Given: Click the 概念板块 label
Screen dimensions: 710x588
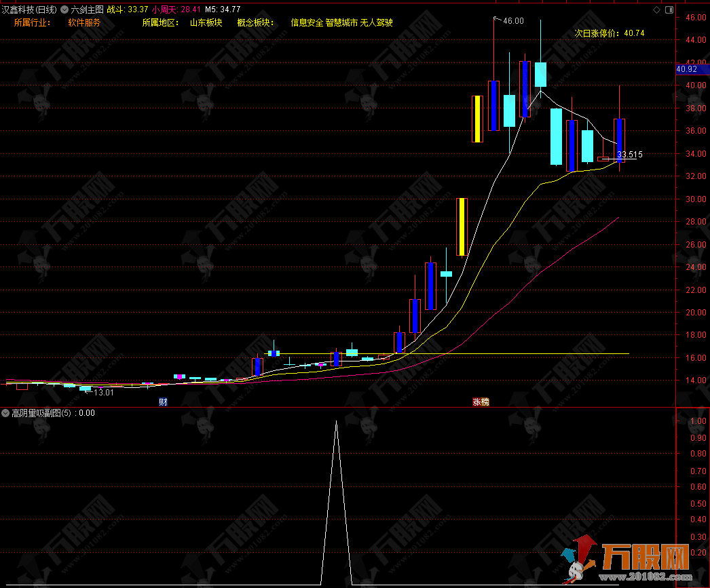Looking at the screenshot, I should [255, 22].
